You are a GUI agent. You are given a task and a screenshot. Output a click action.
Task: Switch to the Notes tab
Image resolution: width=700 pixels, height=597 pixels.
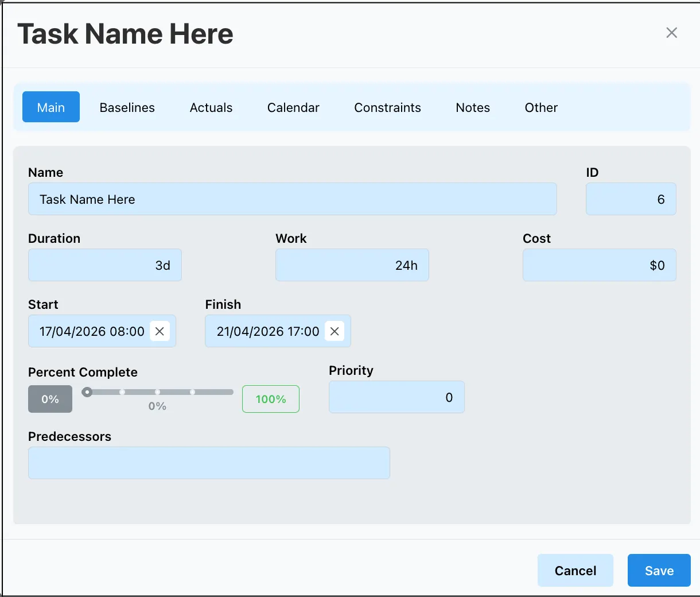[x=473, y=107]
